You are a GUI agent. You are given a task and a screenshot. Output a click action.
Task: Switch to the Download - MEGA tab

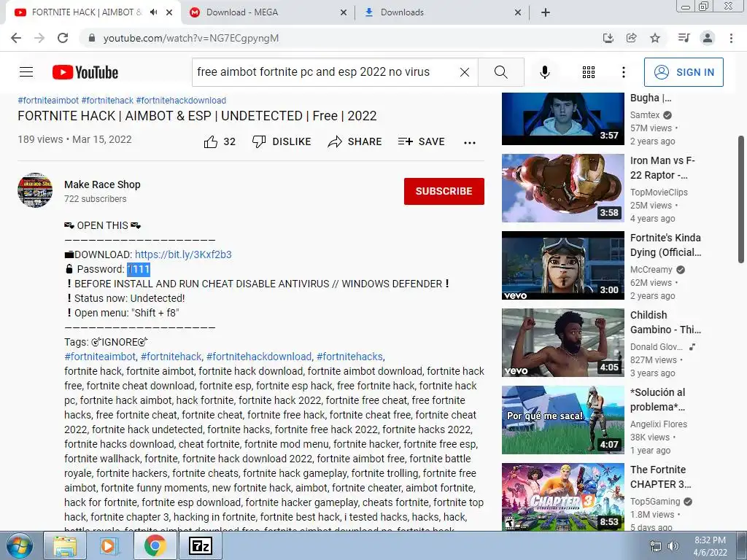pyautogui.click(x=268, y=12)
